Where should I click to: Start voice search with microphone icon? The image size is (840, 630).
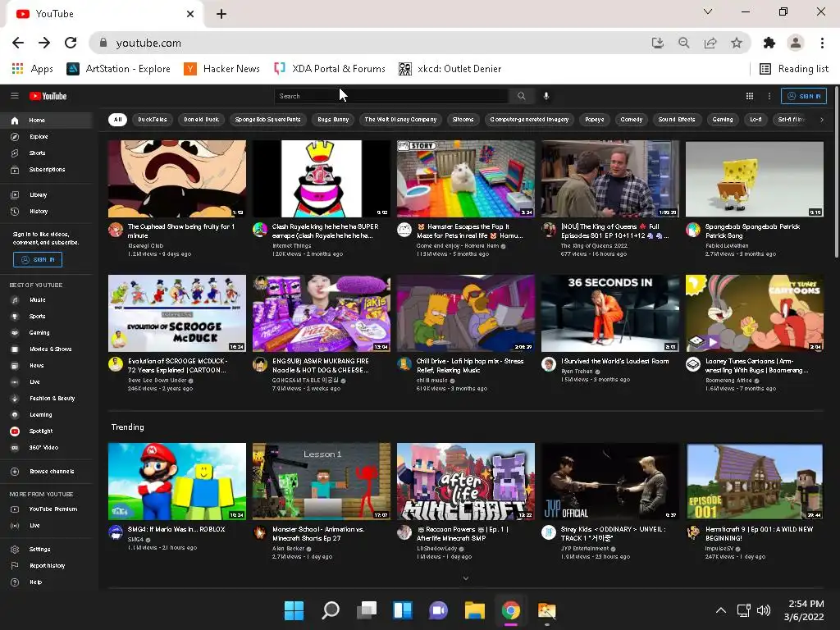coord(546,97)
